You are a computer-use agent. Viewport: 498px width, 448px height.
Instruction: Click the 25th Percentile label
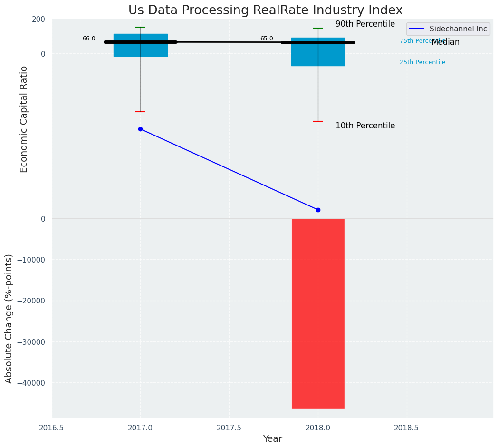(422, 62)
